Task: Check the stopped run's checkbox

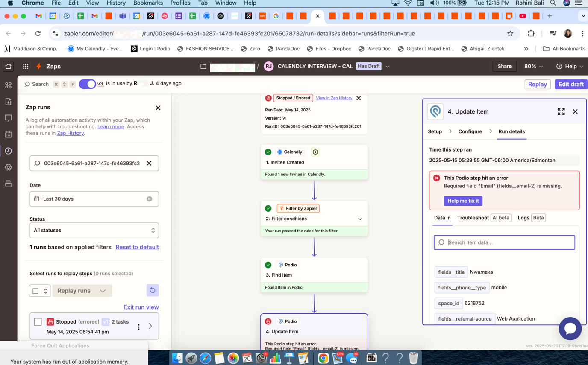Action: point(38,322)
